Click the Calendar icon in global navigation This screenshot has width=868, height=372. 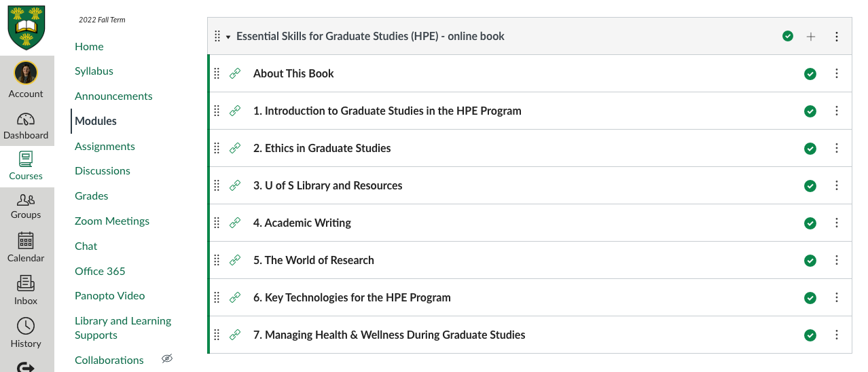tap(26, 240)
